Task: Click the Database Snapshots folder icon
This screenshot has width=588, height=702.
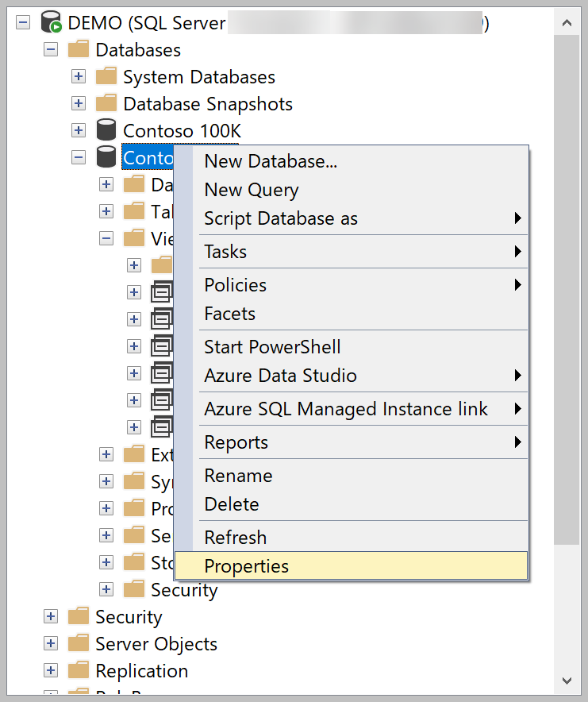Action: (x=106, y=103)
